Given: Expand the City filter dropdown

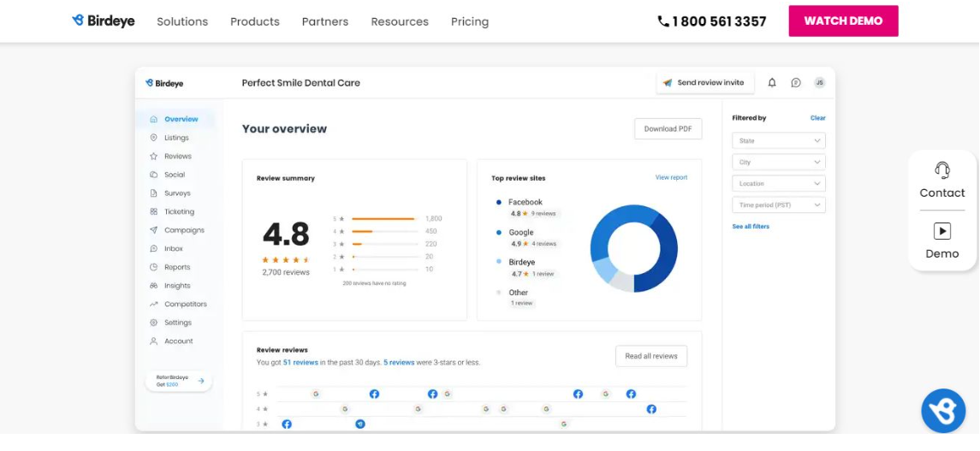Looking at the screenshot, I should [779, 162].
